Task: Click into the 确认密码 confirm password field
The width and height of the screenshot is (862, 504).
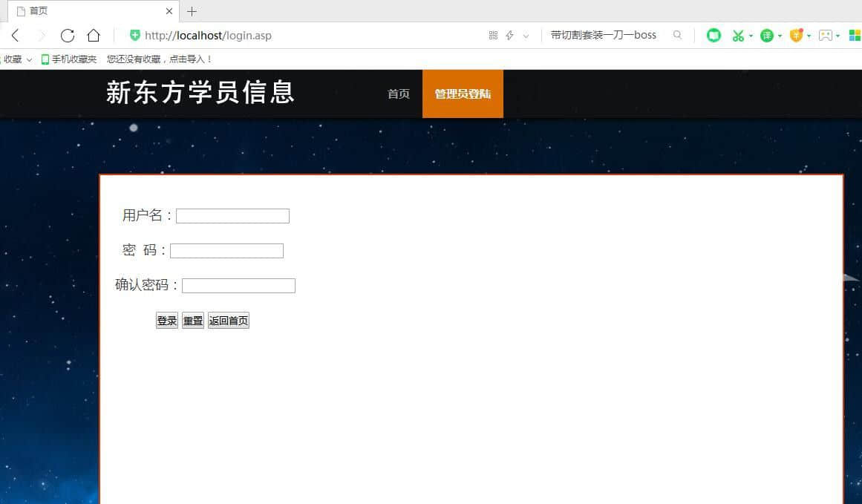Action: 238,286
